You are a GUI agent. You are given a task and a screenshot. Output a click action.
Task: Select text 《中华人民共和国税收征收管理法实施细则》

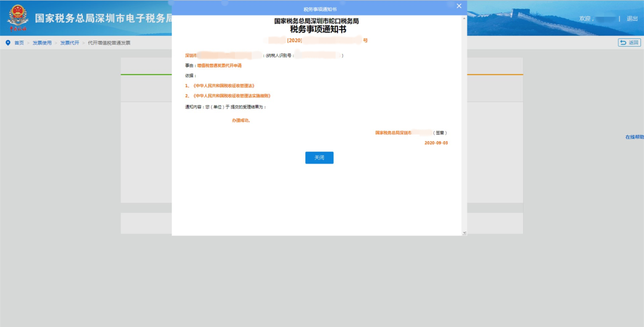click(x=231, y=95)
